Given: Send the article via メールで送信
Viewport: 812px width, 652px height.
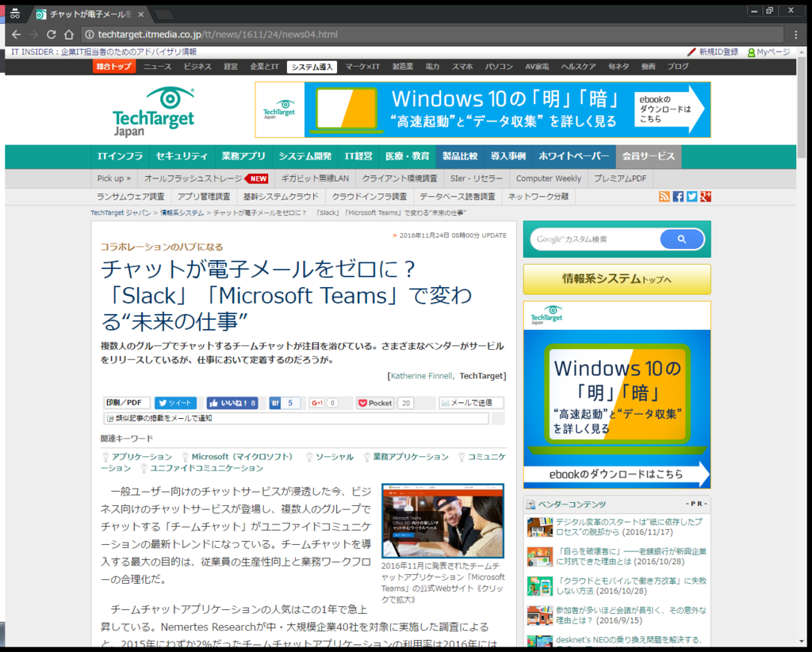Looking at the screenshot, I should click(x=471, y=403).
